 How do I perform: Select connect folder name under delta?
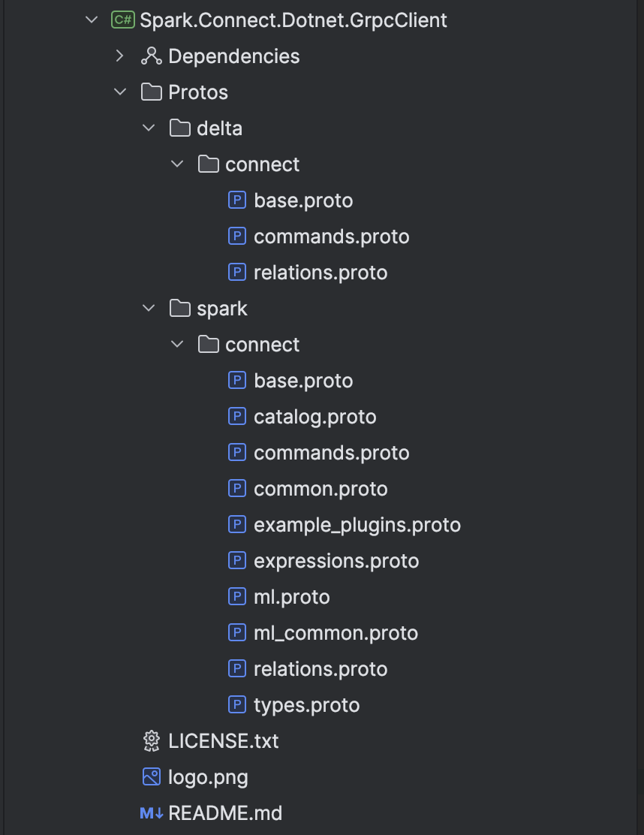(263, 164)
